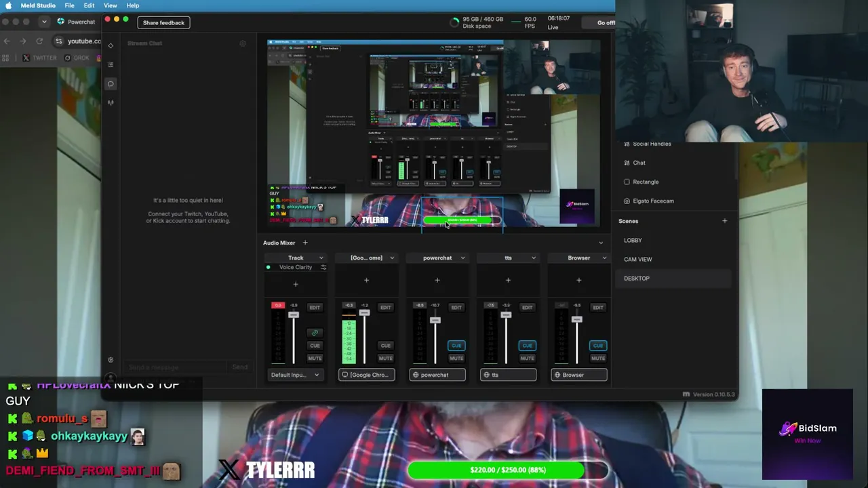868x488 pixels.
Task: Mute the Track channel
Action: [x=315, y=358]
